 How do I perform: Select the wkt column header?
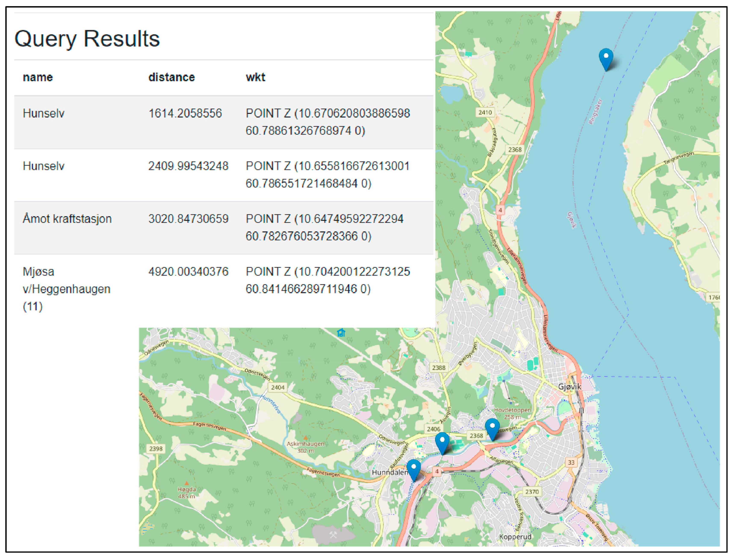point(255,77)
